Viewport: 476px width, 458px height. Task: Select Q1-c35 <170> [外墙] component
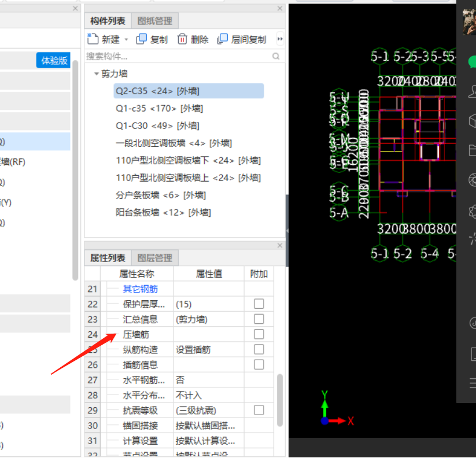(x=159, y=108)
